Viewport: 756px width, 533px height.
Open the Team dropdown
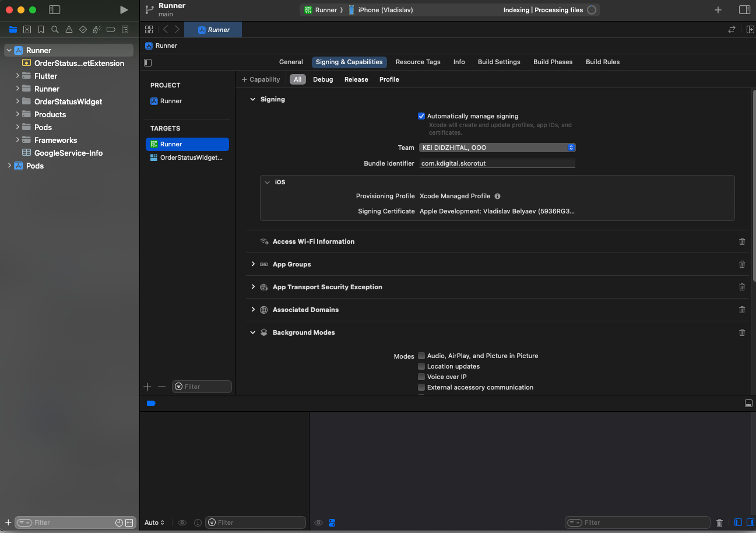[497, 148]
